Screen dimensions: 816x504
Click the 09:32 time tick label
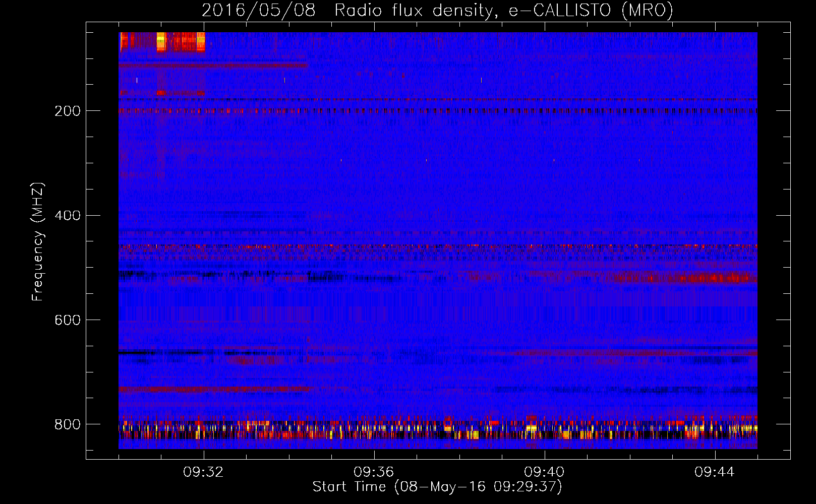coord(203,472)
